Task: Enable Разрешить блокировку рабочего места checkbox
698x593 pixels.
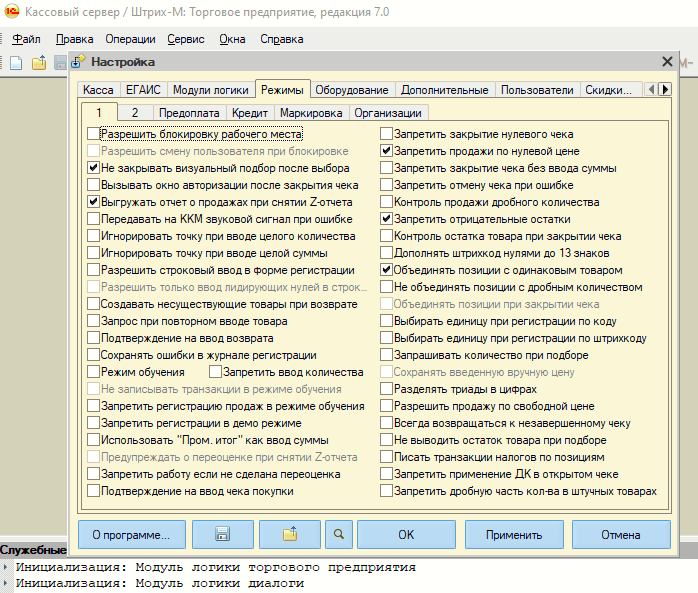Action: tap(94, 133)
